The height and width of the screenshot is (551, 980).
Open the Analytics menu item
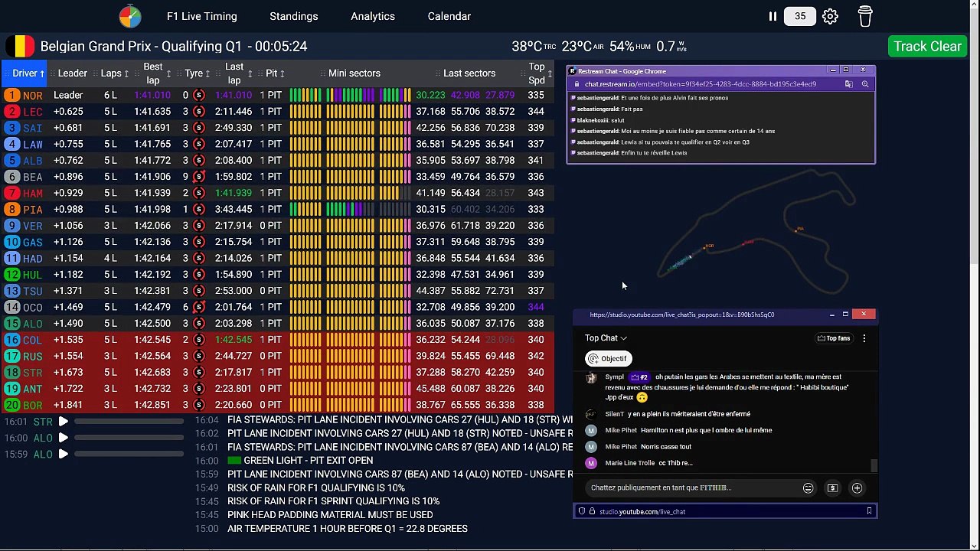tap(373, 16)
